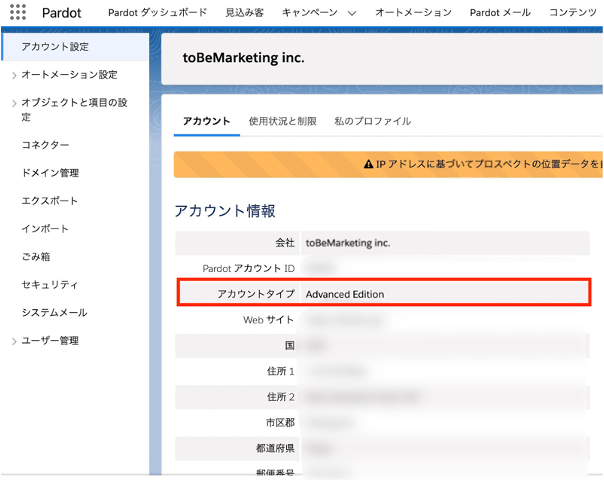Switch to the 私のプロファイル tab
Image resolution: width=604 pixels, height=481 pixels.
click(373, 121)
